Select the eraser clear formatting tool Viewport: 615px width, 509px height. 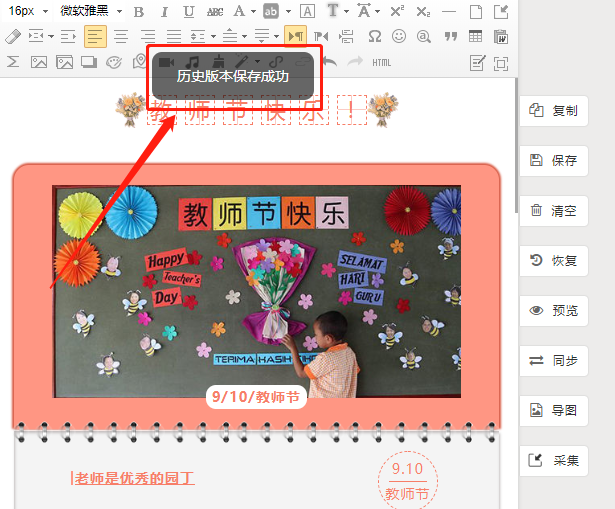click(x=13, y=37)
